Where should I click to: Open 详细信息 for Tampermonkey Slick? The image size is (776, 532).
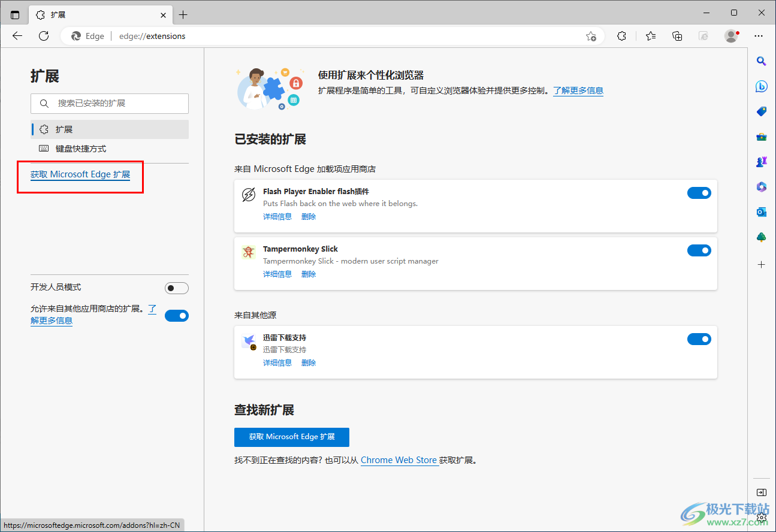point(277,274)
